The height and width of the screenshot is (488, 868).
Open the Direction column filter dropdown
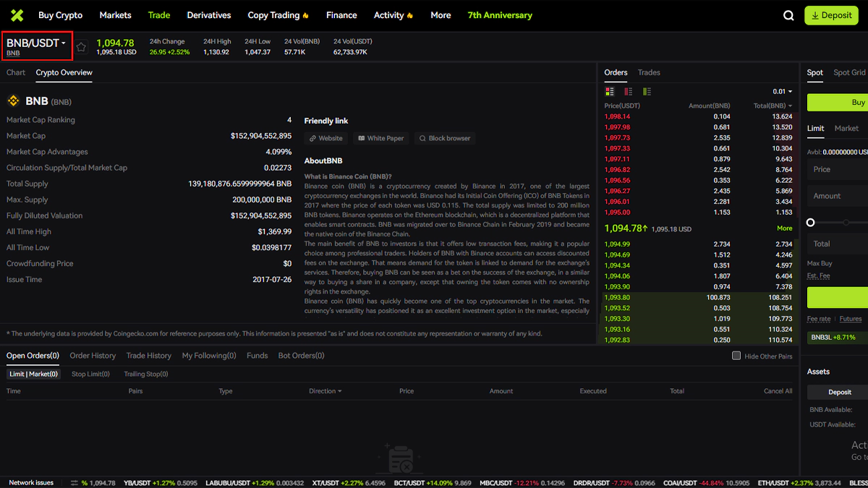(325, 391)
